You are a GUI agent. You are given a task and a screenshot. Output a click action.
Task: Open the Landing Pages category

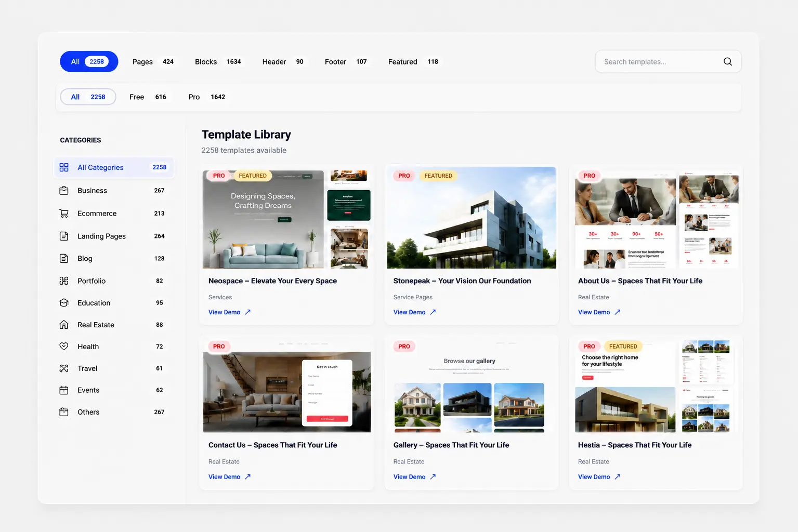point(114,236)
